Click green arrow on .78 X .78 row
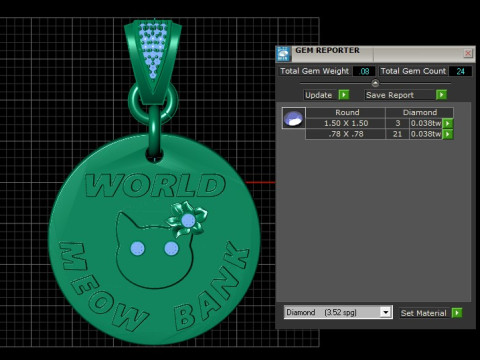The image size is (480, 360). point(448,134)
